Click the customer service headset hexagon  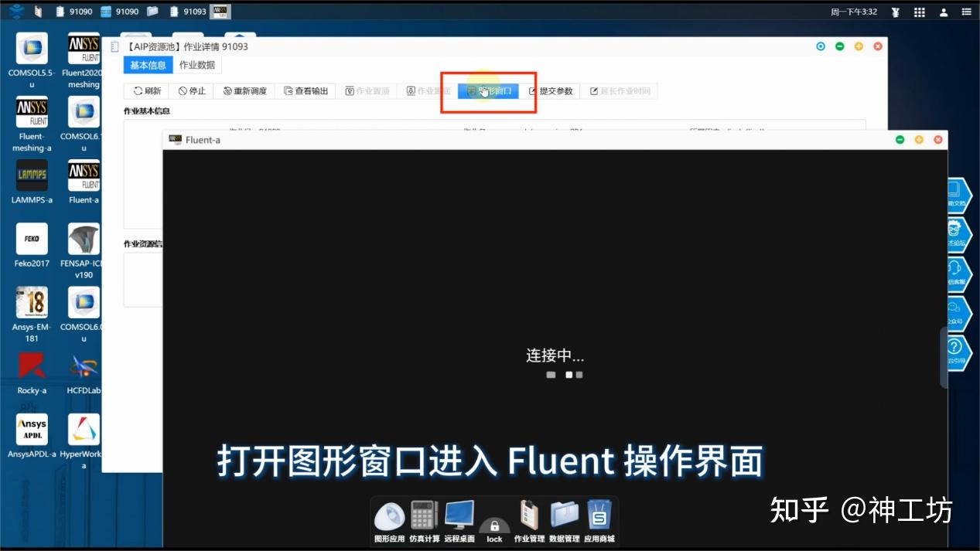(x=958, y=274)
